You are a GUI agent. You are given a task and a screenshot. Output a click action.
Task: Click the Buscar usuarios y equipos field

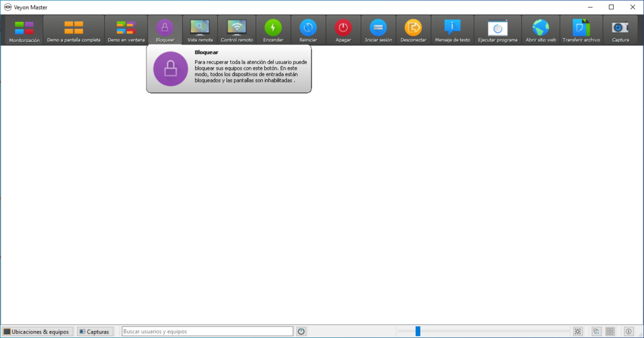[x=208, y=332]
